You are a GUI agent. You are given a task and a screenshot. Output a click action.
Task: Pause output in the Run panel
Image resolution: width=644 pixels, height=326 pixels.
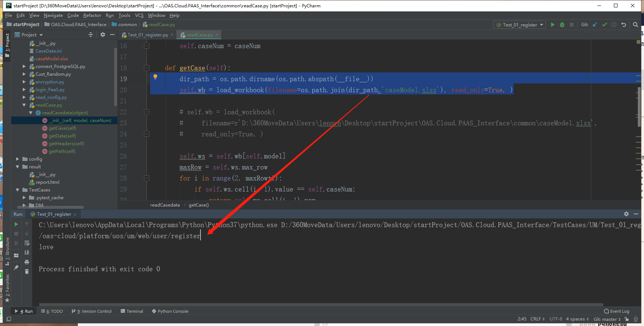tap(16, 243)
